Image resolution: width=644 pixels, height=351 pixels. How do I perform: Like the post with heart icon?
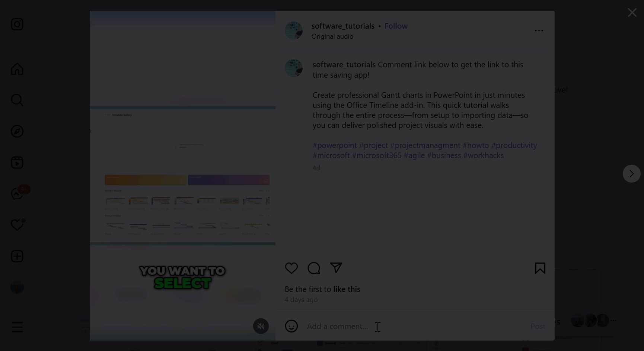[x=291, y=268]
